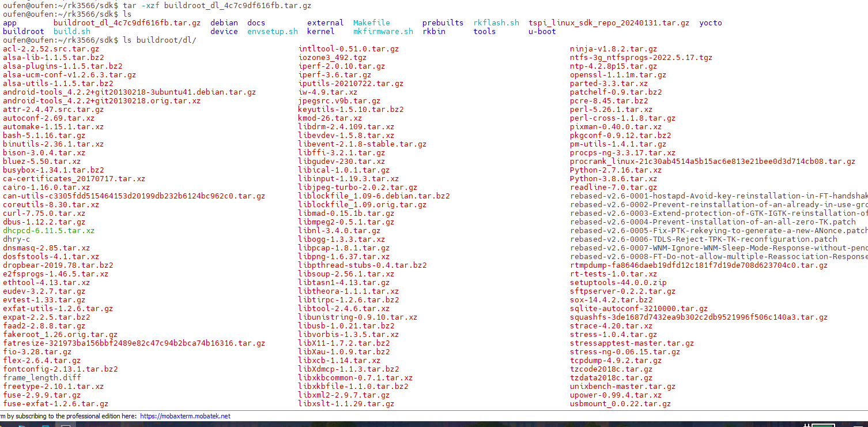The image size is (868, 427).
Task: Select fuse-exfat-1.2.6.tar.gz file name
Action: tap(56, 404)
